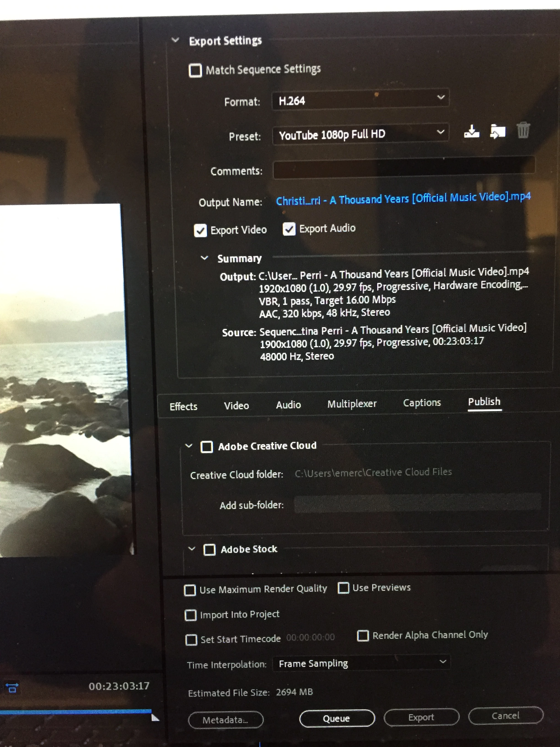Click the Delete Preset trash icon
The width and height of the screenshot is (560, 747).
(x=523, y=130)
